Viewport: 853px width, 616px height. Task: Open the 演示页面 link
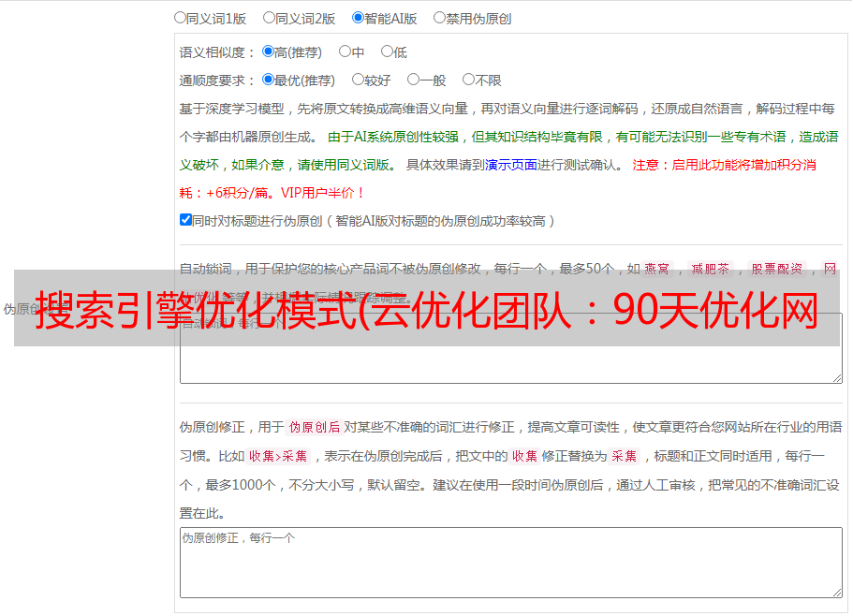510,165
